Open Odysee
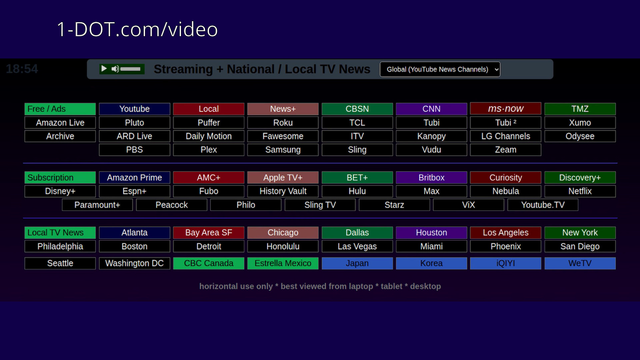Viewport: 640px width, 360px height. pos(580,136)
